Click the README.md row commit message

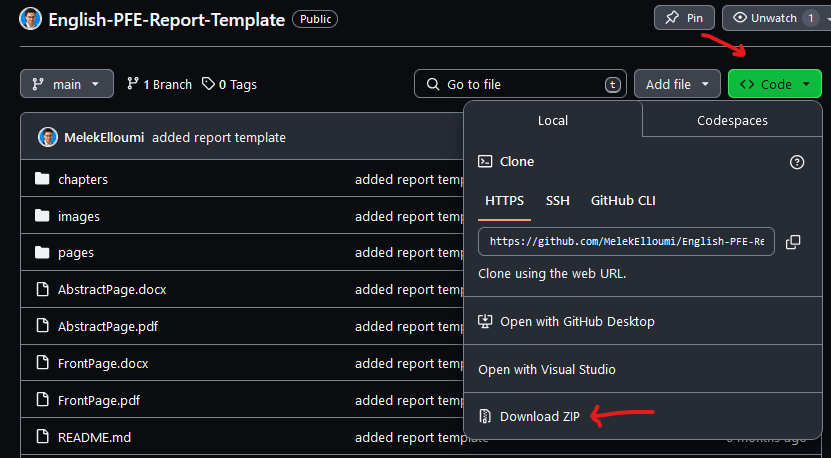pyautogui.click(x=421, y=437)
